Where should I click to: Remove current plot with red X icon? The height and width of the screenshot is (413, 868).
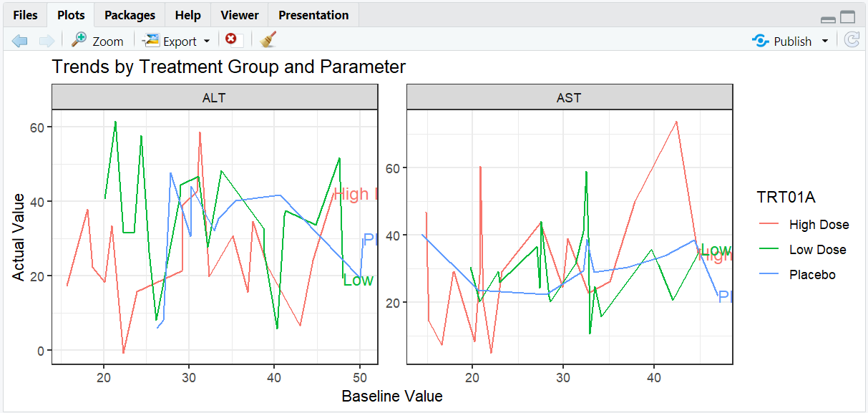(x=231, y=39)
